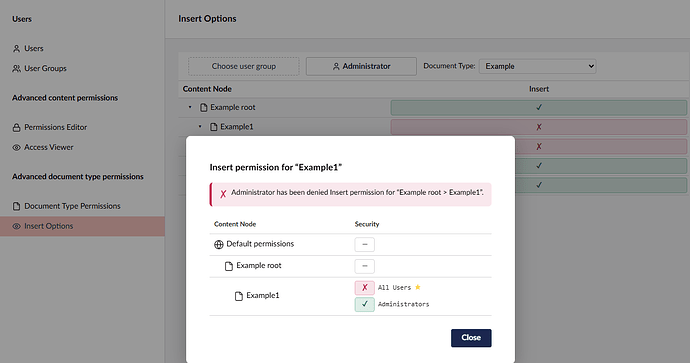Viewport: 690px width, 363px height.
Task: Close the Insert permission dialog
Action: [x=471, y=338]
